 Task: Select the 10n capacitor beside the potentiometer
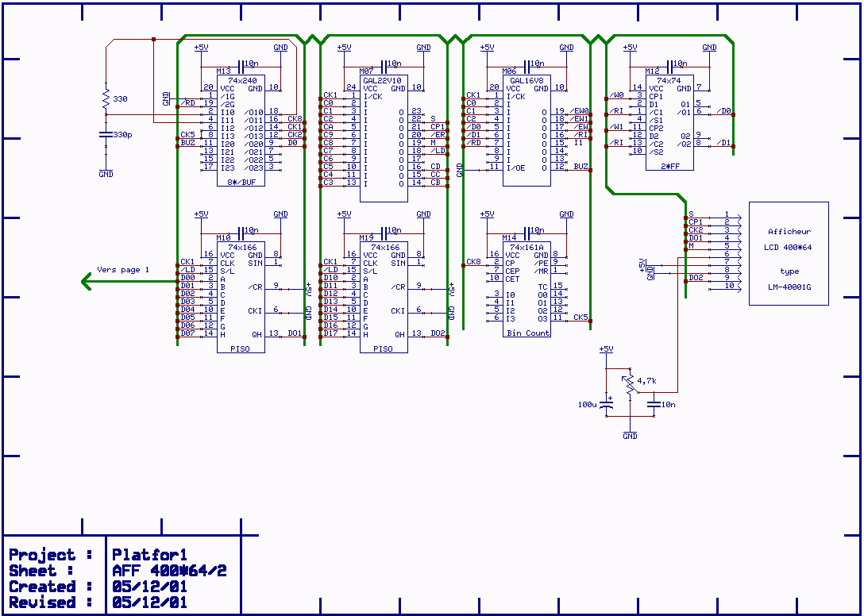[x=653, y=404]
